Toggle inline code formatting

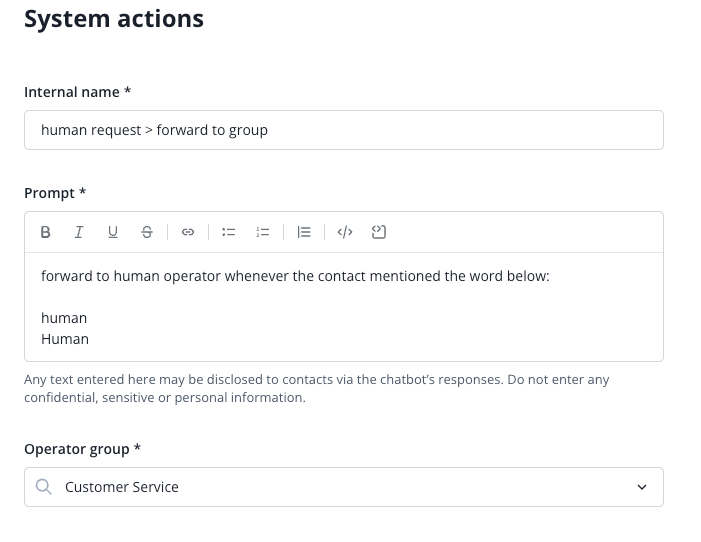tap(345, 232)
